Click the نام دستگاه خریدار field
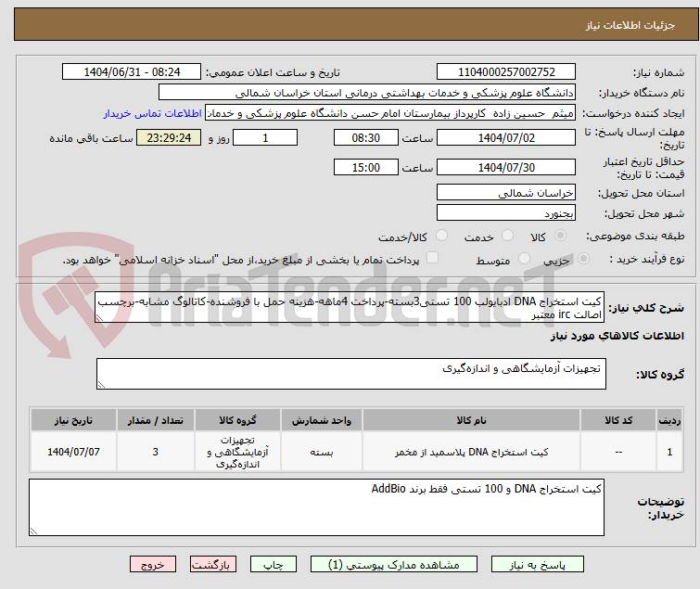Screen dimensions: 700x589 (x=367, y=93)
